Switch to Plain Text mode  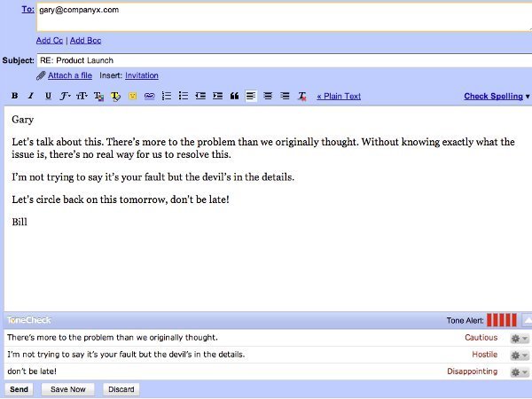[x=339, y=97]
